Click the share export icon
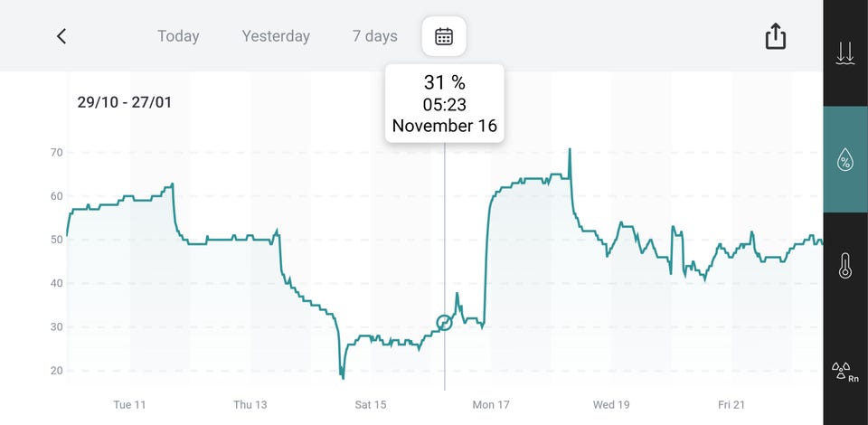The image size is (868, 425). click(776, 36)
